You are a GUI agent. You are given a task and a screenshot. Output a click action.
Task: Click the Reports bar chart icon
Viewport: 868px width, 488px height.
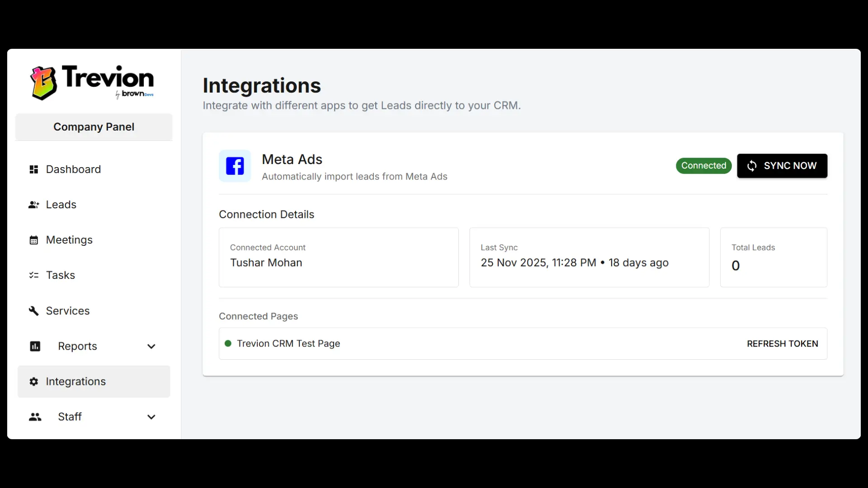pyautogui.click(x=35, y=346)
